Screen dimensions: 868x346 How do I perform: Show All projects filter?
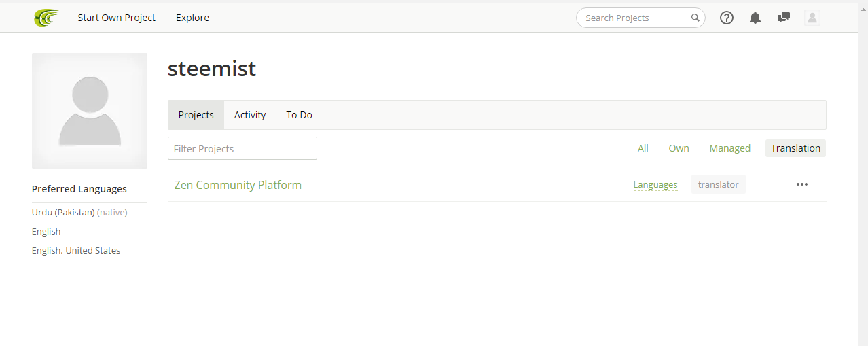643,148
